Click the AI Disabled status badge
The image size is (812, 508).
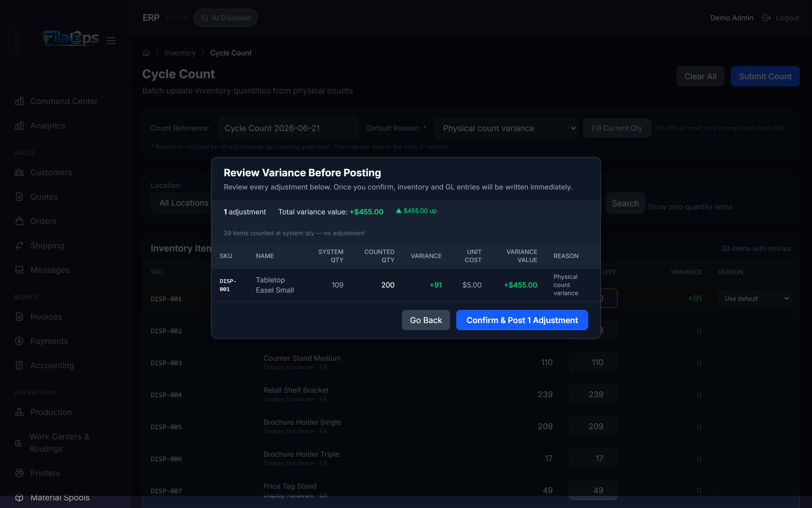tap(226, 18)
